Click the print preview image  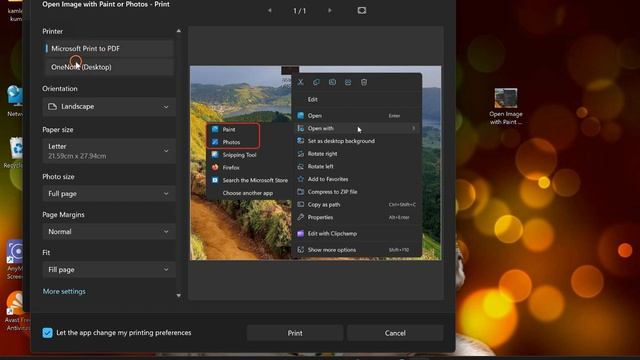click(316, 163)
